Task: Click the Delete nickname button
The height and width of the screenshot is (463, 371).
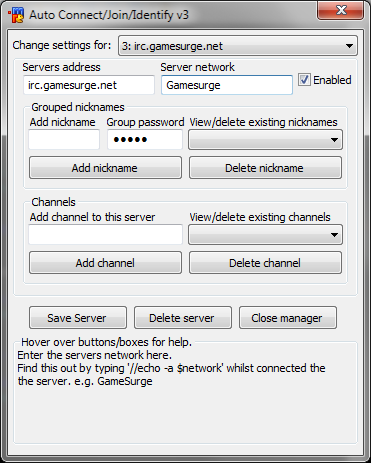Action: pos(265,168)
